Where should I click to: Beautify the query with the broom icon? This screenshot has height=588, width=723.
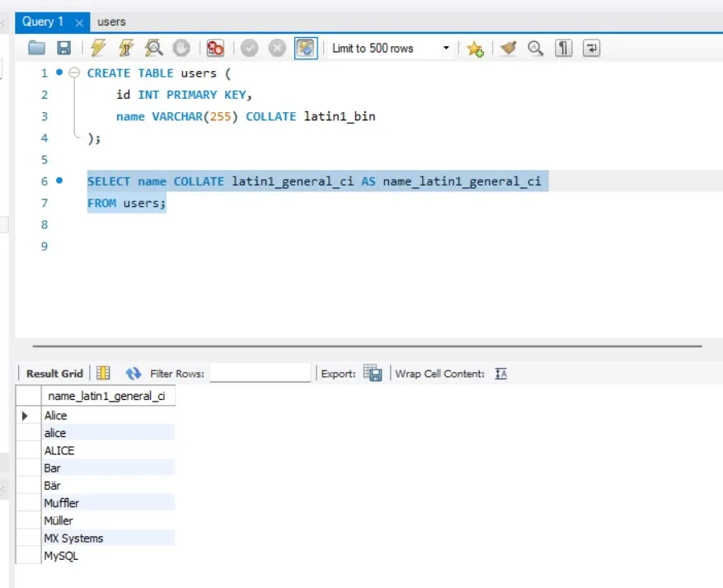(508, 48)
